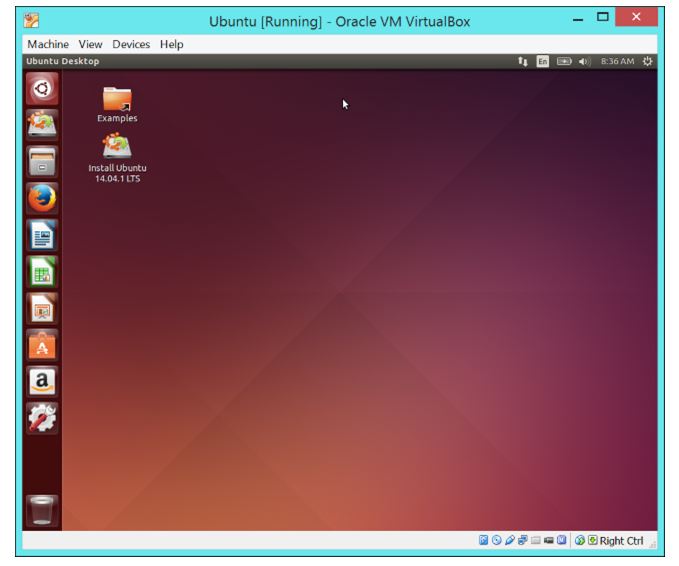679x566 pixels.
Task: Open Ubuntu Software Center
Action: [x=42, y=346]
